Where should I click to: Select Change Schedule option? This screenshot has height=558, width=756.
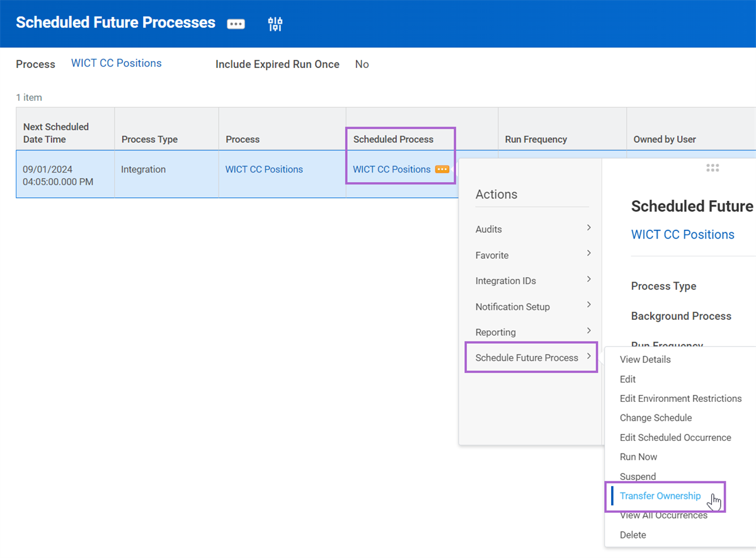tap(656, 418)
